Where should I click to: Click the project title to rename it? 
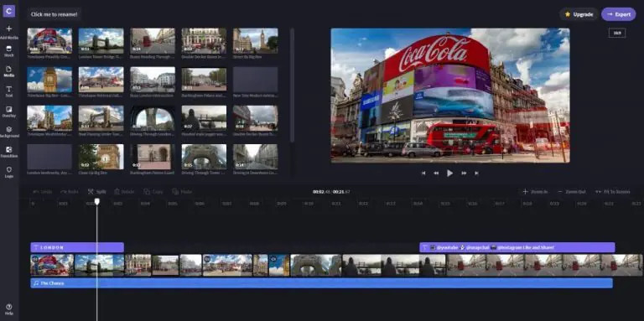(x=54, y=14)
